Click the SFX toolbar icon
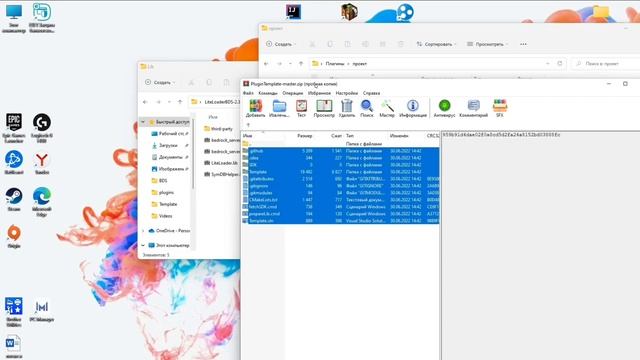The width and height of the screenshot is (640, 360). pos(500,108)
